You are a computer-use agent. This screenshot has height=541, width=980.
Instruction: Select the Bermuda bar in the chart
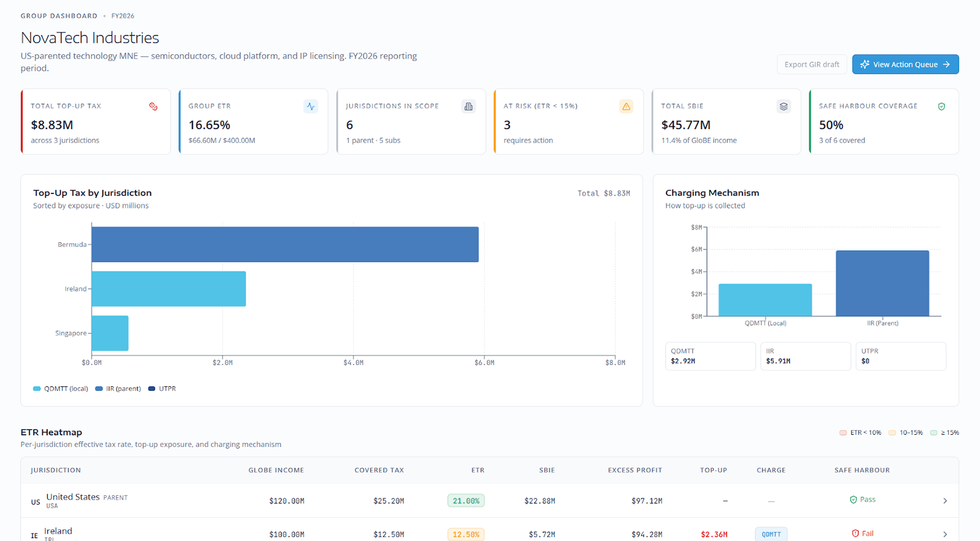[x=285, y=245]
